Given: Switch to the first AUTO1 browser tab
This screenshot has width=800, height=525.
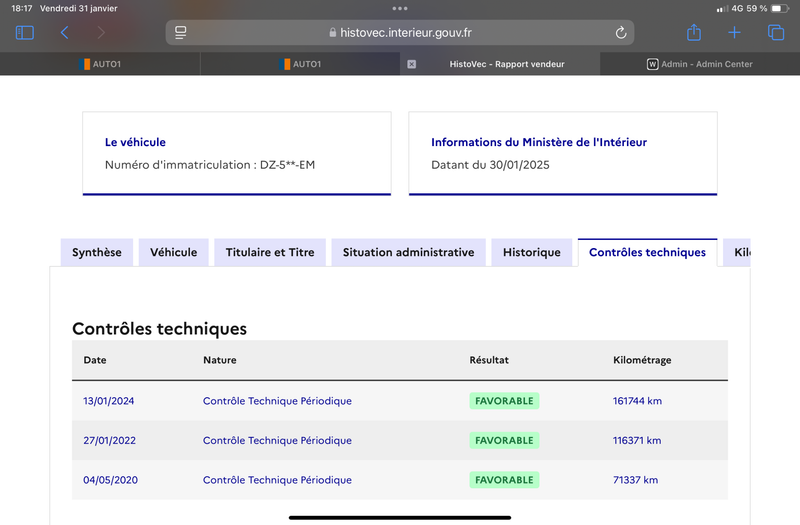Looking at the screenshot, I should pos(100,64).
